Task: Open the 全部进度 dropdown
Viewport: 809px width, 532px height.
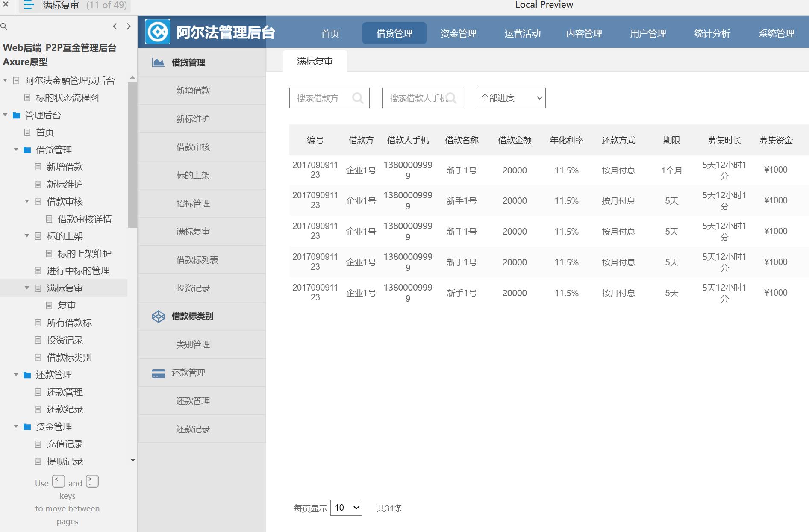Action: pos(511,98)
